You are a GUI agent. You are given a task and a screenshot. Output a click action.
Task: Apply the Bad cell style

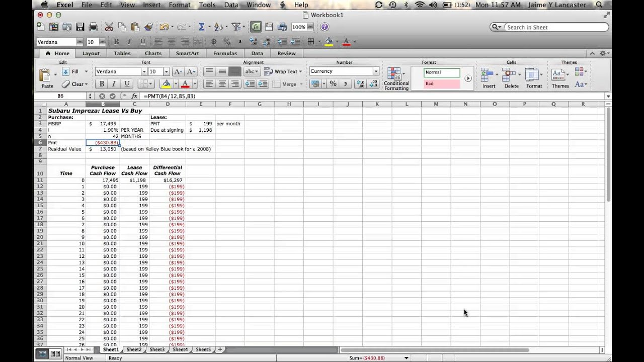(x=442, y=84)
